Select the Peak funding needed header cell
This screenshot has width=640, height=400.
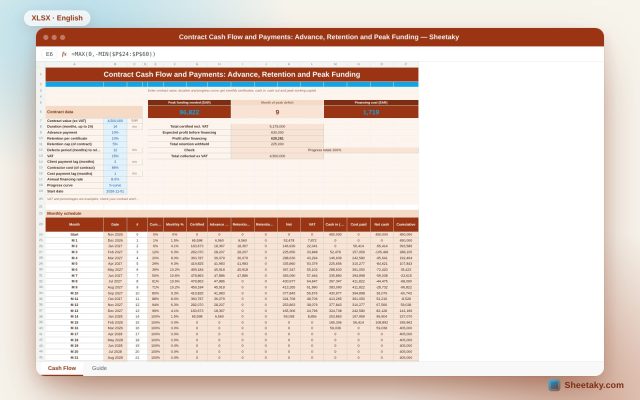(189, 102)
